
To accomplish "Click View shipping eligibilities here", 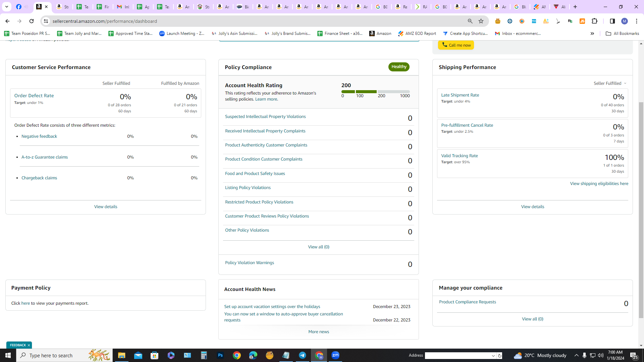I will click(599, 183).
